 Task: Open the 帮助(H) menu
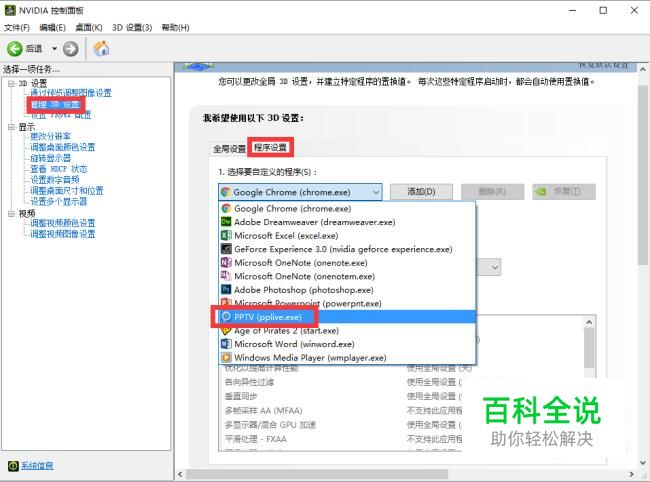tap(175, 28)
